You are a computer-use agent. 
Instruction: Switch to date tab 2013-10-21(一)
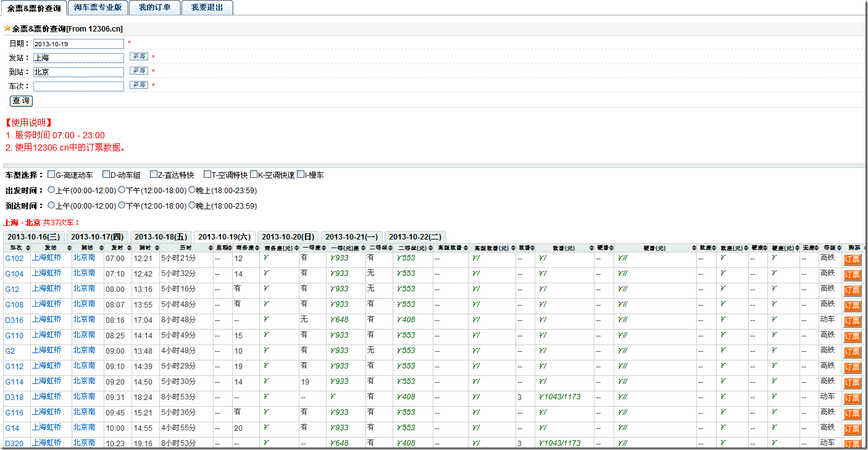pos(351,237)
